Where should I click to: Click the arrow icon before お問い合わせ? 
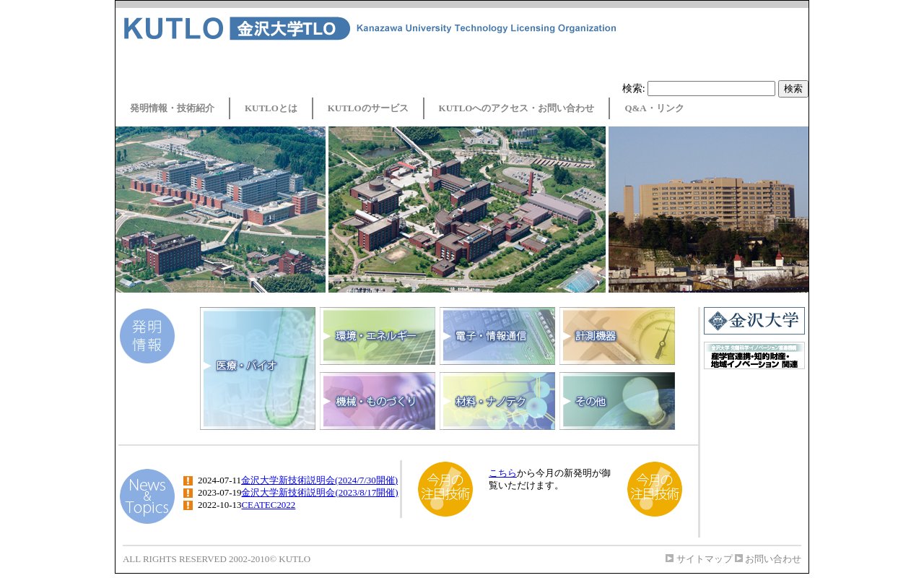(x=739, y=558)
